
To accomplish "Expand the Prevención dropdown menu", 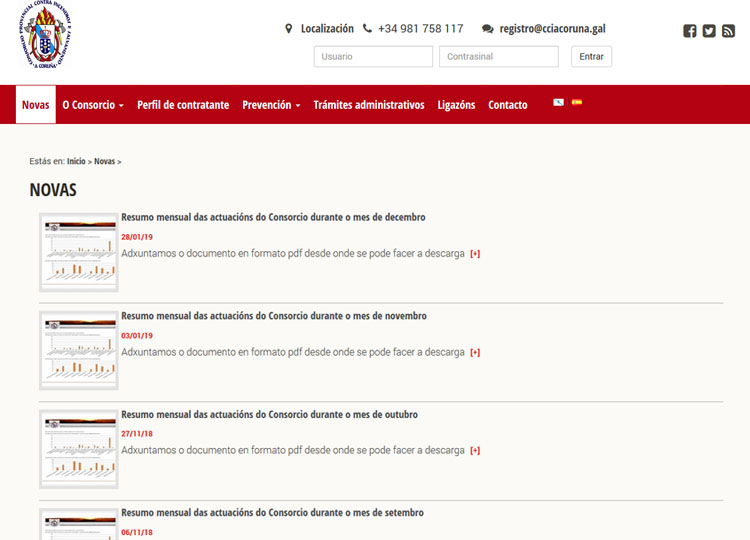I will tap(271, 105).
